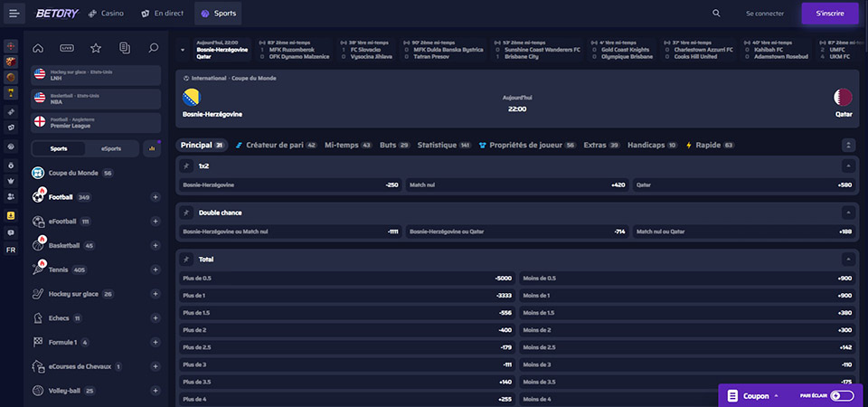868x407 pixels.
Task: Open the statistics chart icon
Action: click(x=152, y=148)
